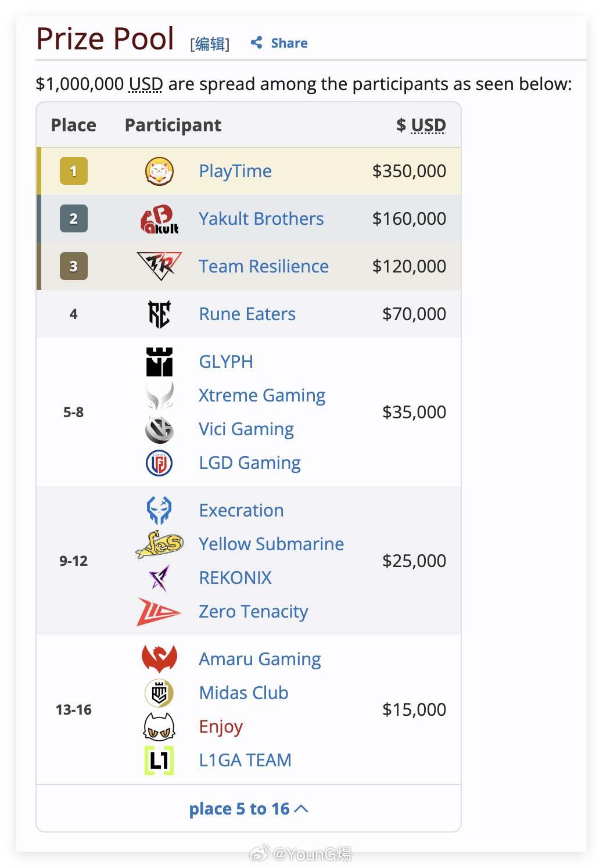Viewport: 603px width, 868px height.
Task: Click the PlayTime cat logo icon
Action: pos(159,171)
